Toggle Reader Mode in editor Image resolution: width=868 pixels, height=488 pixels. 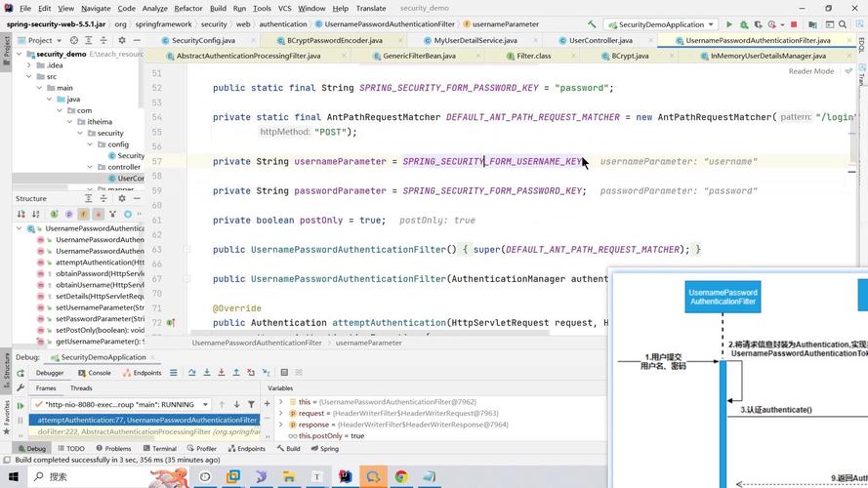point(810,71)
